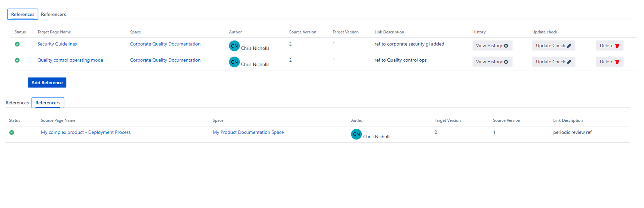This screenshot has height=208, width=644.
Task: Click green status icon for Quality control operating mode
Action: 17,60
